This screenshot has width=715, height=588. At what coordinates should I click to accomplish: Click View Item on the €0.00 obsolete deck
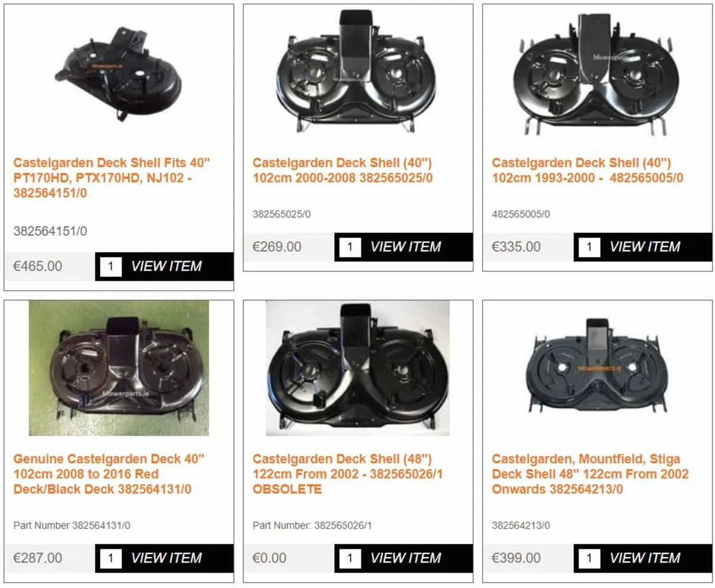406,558
